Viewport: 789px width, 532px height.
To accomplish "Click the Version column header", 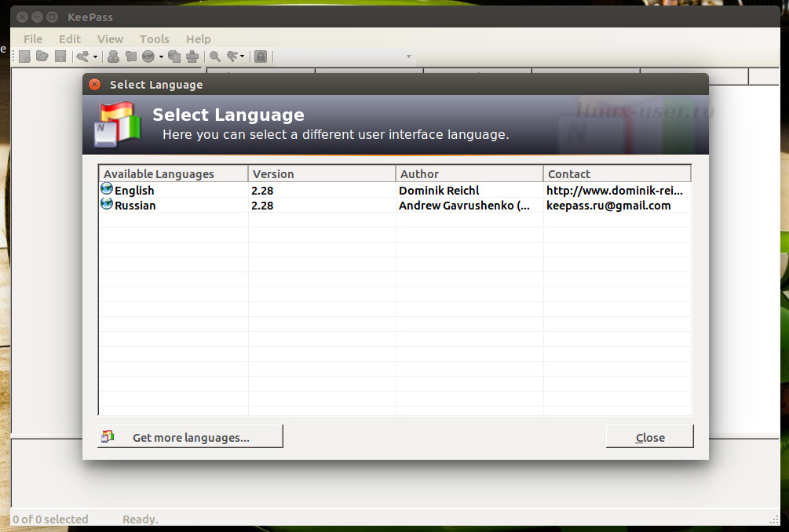I will point(322,174).
